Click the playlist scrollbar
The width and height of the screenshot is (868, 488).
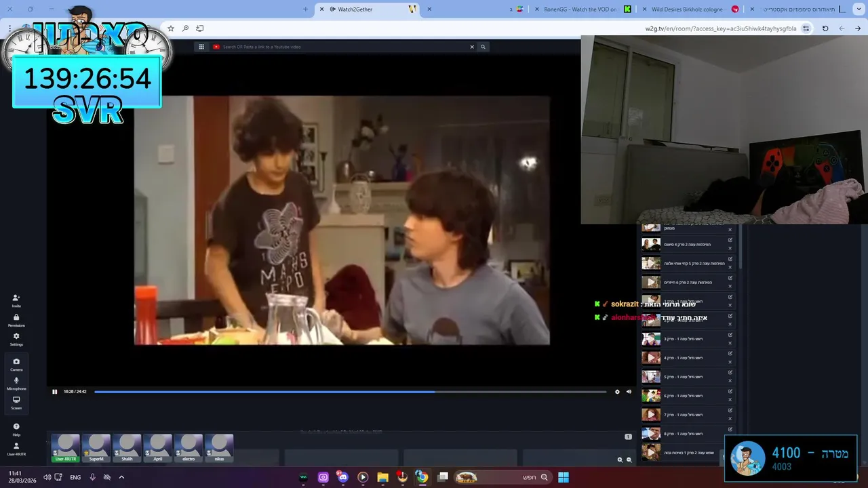[740, 247]
